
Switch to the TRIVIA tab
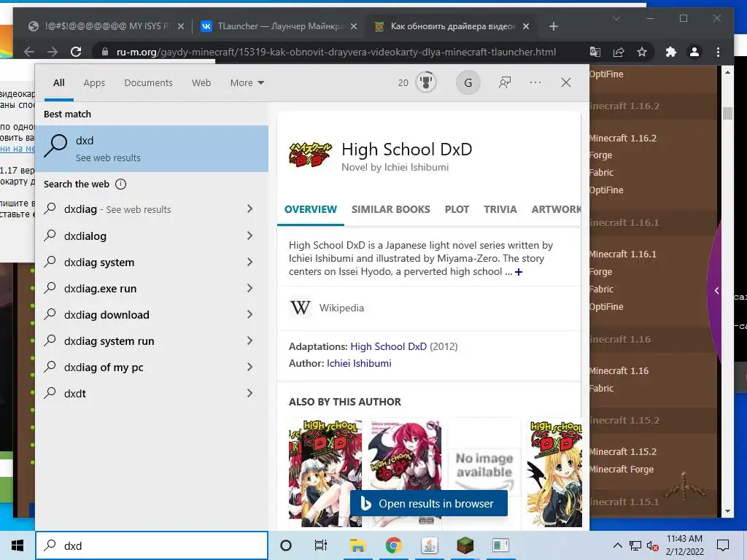click(x=500, y=209)
